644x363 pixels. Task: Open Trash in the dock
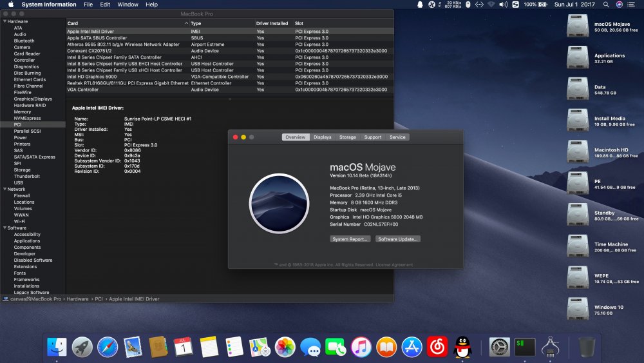[x=587, y=347]
